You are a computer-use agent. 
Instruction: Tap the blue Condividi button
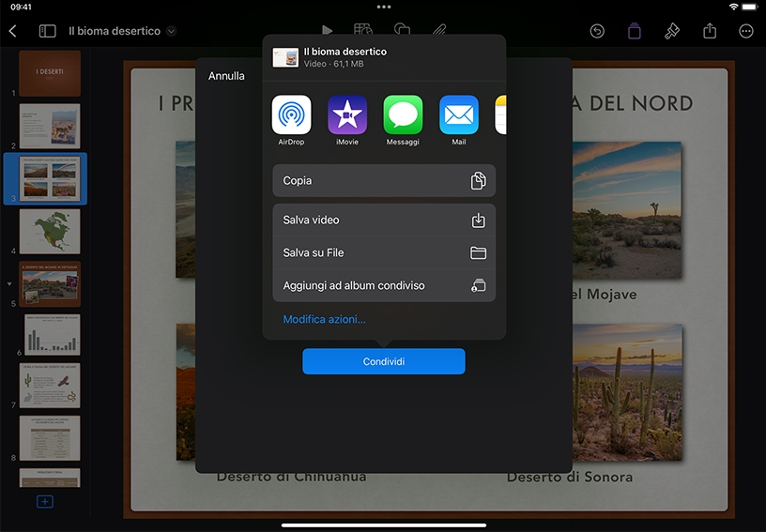[x=384, y=361]
